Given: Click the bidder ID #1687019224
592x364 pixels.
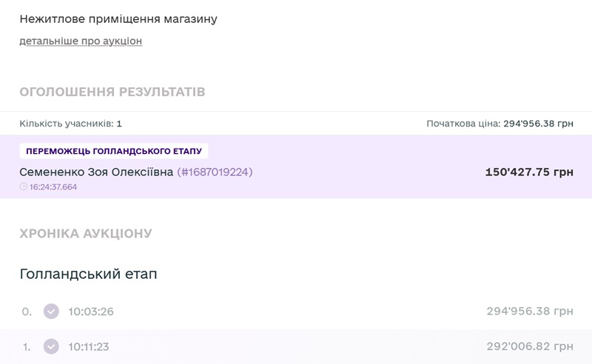Looking at the screenshot, I should [215, 172].
